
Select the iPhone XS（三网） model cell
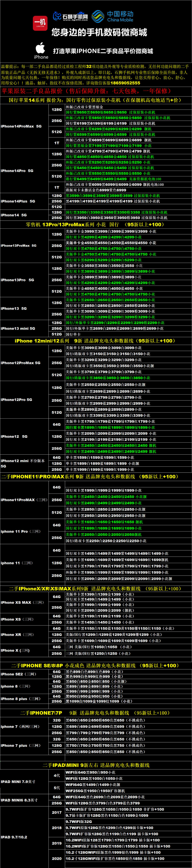pos(24,619)
